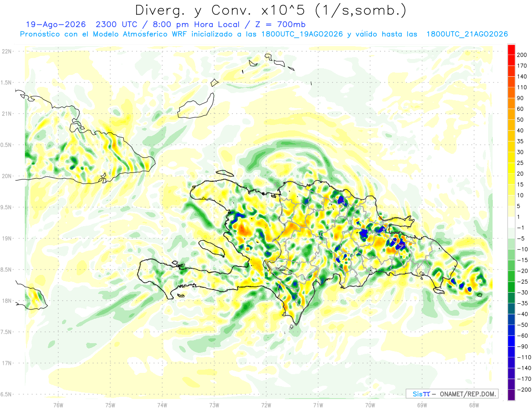
Task: Click the 140 value on the color scale
Action: point(522,77)
